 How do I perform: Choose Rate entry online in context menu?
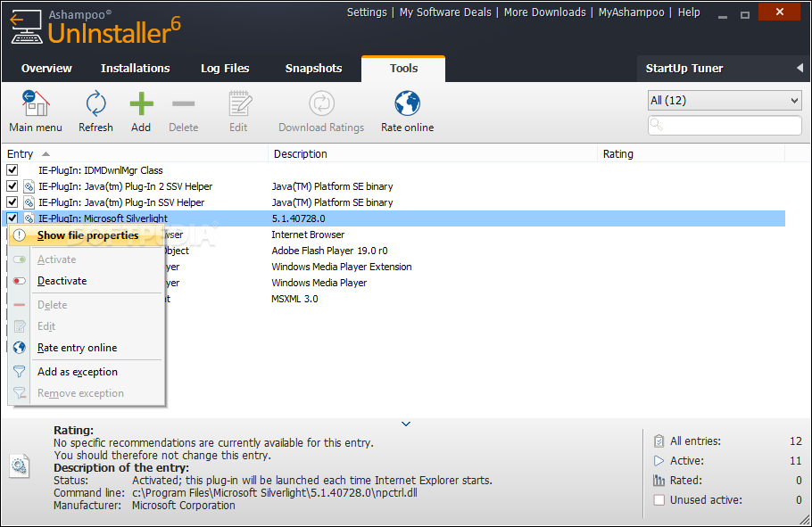(x=87, y=348)
